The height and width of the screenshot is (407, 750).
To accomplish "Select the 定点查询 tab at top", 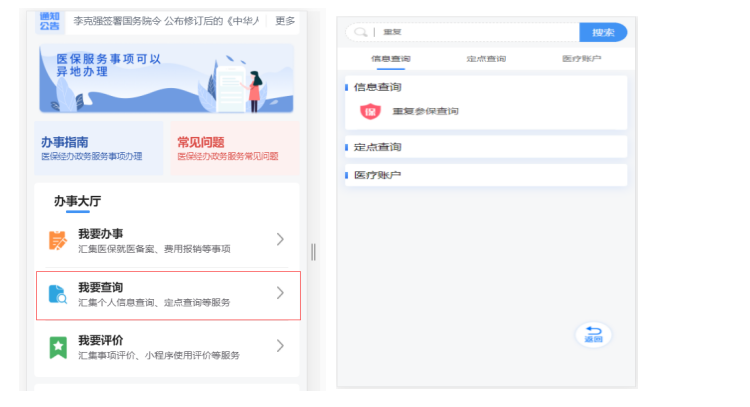I will [486, 60].
